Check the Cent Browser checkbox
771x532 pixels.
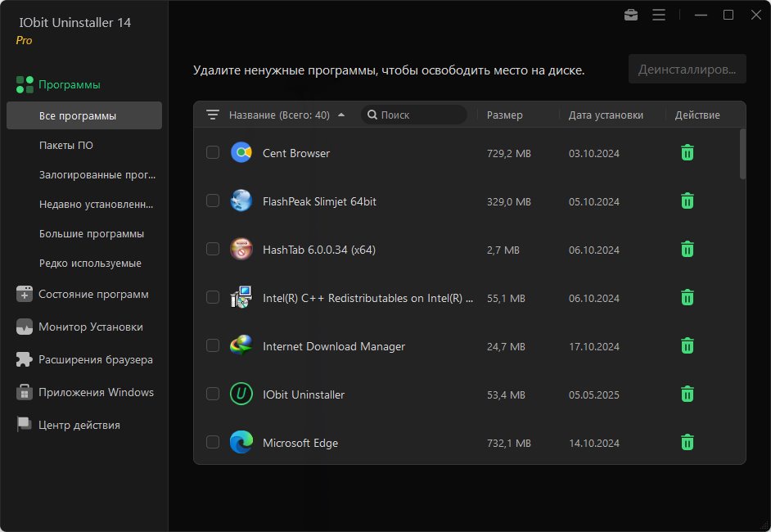coord(213,152)
